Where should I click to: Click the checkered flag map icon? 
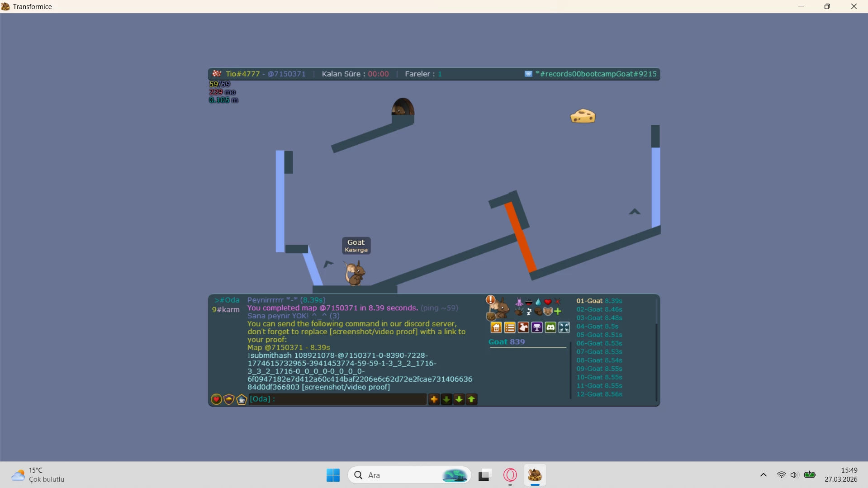pyautogui.click(x=217, y=74)
